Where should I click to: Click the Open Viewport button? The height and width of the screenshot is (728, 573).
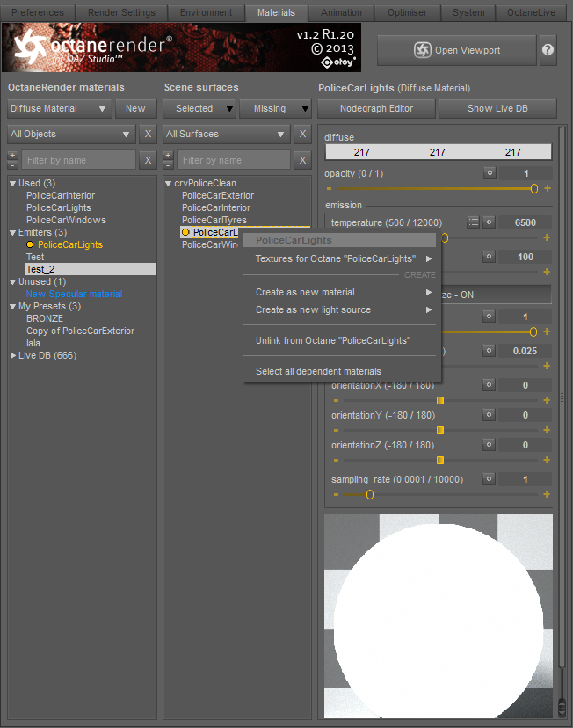click(x=457, y=50)
